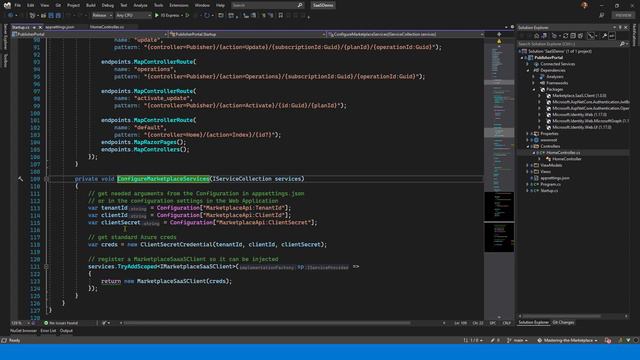Open the Edit menu
This screenshot has width=640, height=360.
31,5
